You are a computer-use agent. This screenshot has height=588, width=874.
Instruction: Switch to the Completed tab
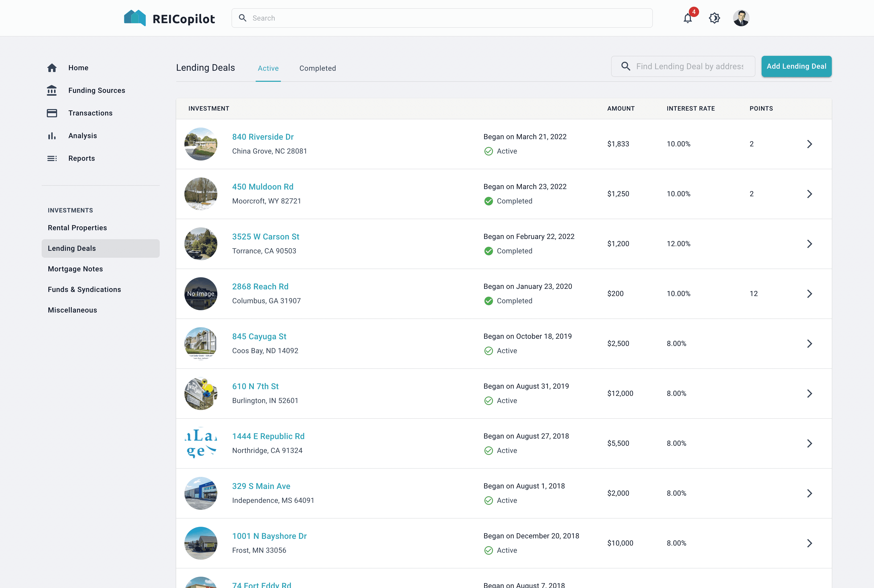click(317, 68)
